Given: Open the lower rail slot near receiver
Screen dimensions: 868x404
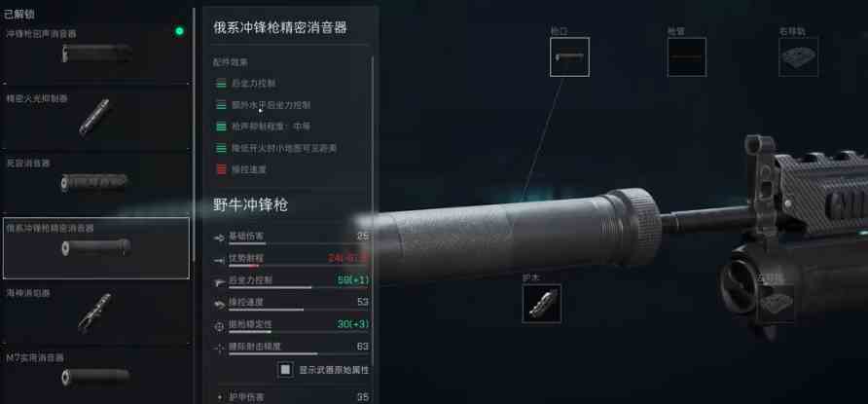Looking at the screenshot, I should point(776,304).
